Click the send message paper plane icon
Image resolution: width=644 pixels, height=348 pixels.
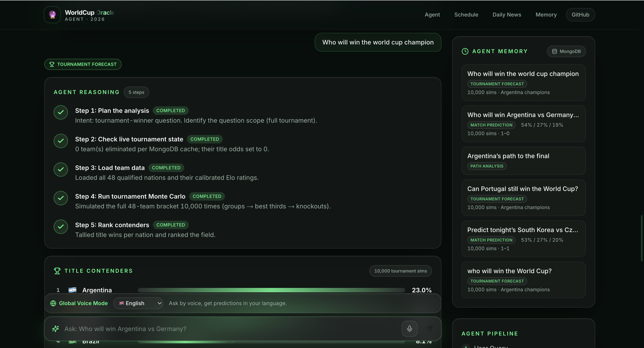click(429, 329)
